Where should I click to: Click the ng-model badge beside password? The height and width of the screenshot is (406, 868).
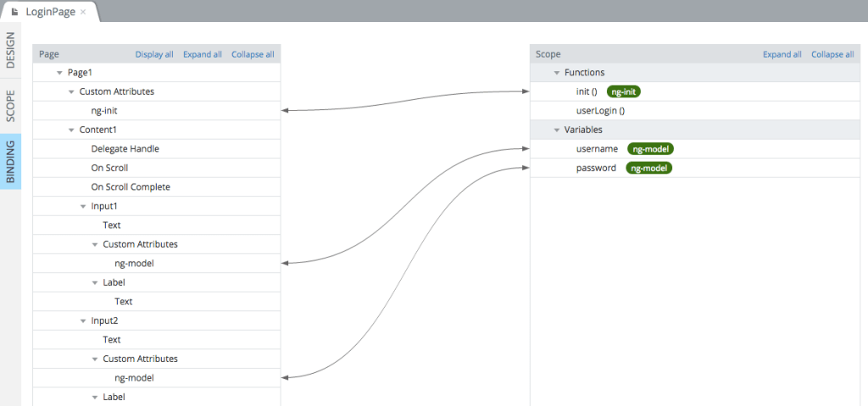pyautogui.click(x=648, y=168)
